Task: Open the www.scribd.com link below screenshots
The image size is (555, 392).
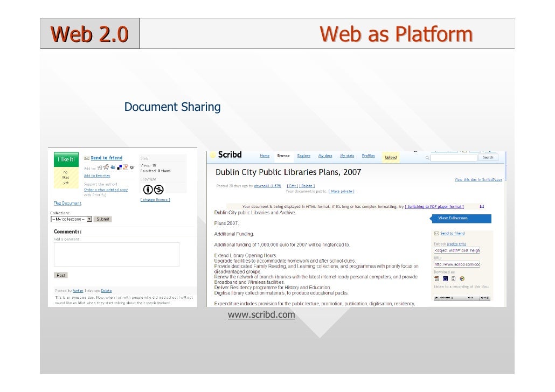Action: pyautogui.click(x=261, y=315)
